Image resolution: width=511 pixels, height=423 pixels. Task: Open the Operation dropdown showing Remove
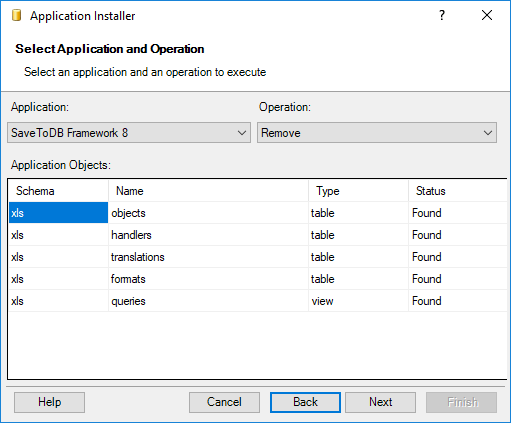point(377,133)
